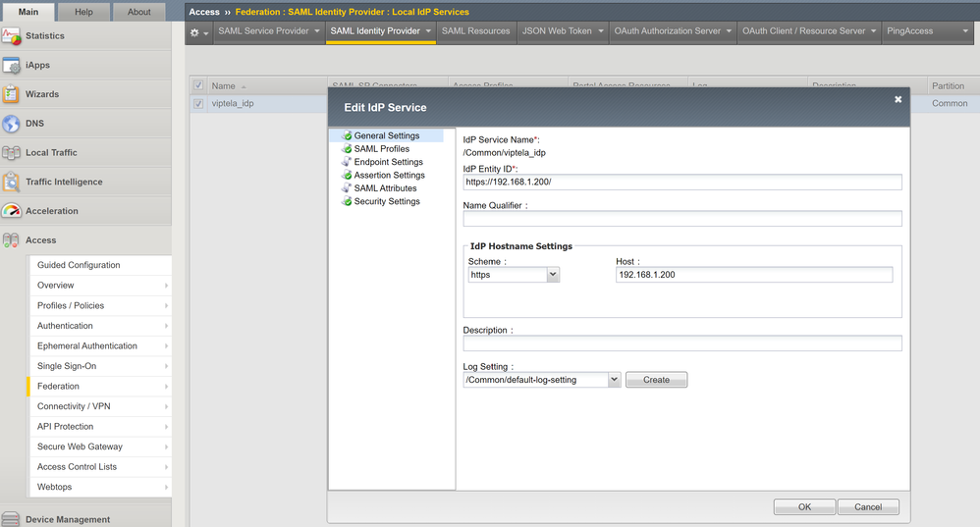Click the Statistics chart icon
This screenshot has width=980, height=527.
[x=12, y=36]
